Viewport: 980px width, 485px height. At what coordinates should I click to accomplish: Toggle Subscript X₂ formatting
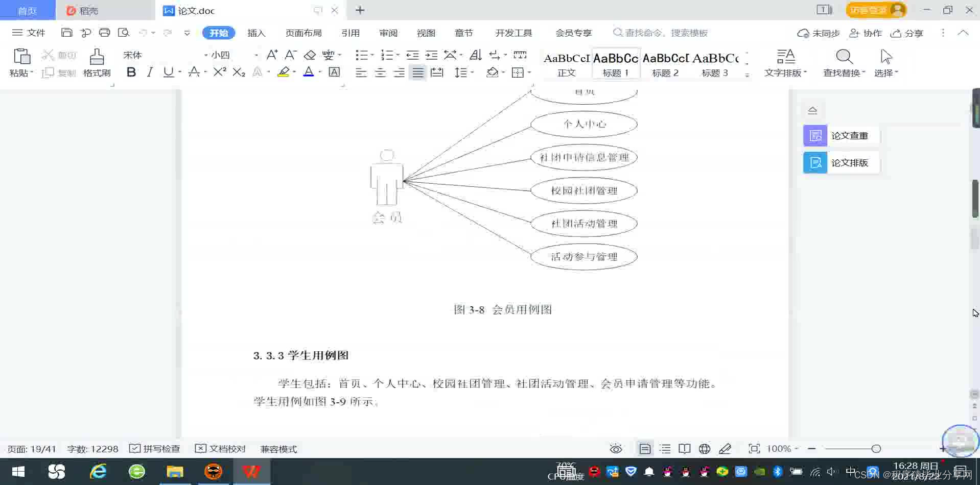(239, 72)
